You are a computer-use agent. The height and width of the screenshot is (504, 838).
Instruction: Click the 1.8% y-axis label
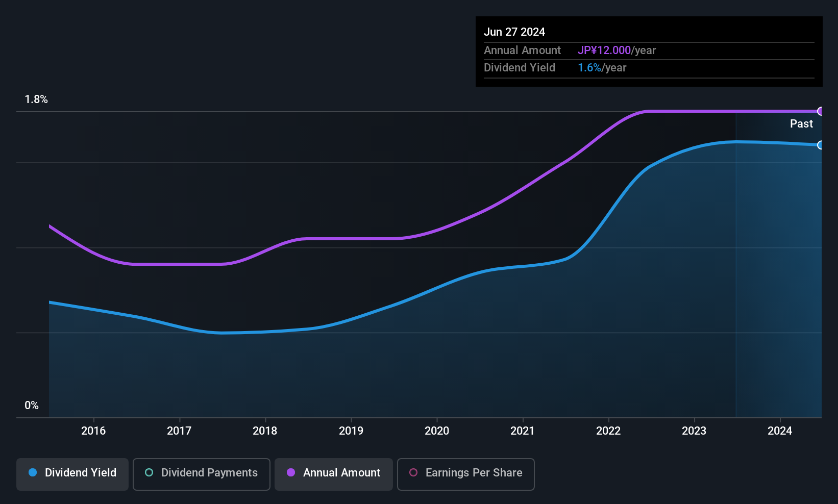[36, 99]
